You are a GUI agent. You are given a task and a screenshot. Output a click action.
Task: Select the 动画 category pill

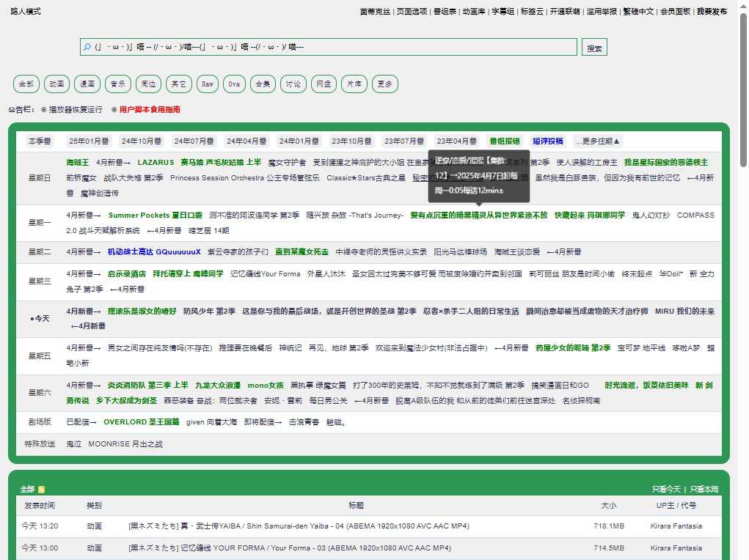tap(56, 84)
